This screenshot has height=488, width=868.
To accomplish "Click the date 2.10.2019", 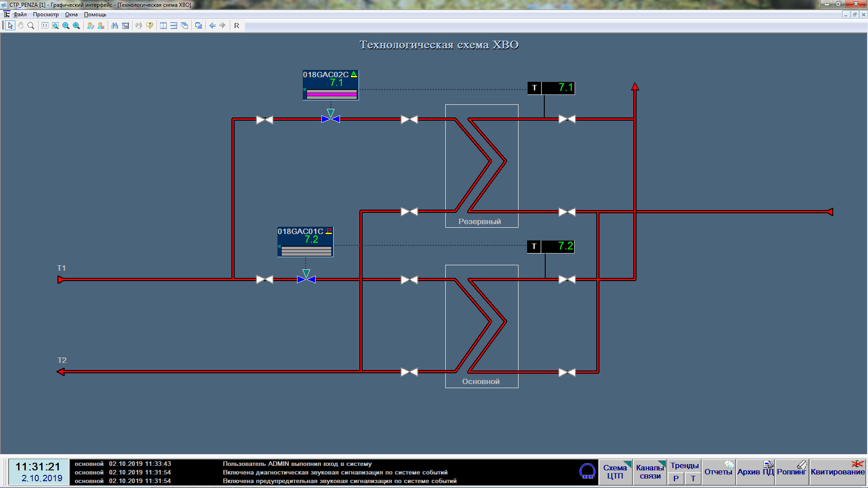I will [x=42, y=478].
